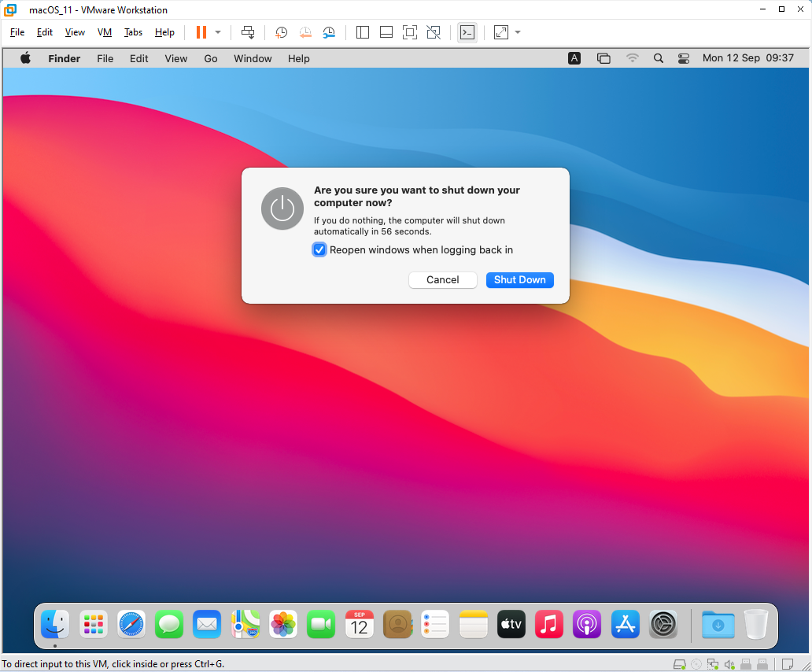This screenshot has width=812, height=672.
Task: Open Messages from the Dock
Action: [169, 624]
